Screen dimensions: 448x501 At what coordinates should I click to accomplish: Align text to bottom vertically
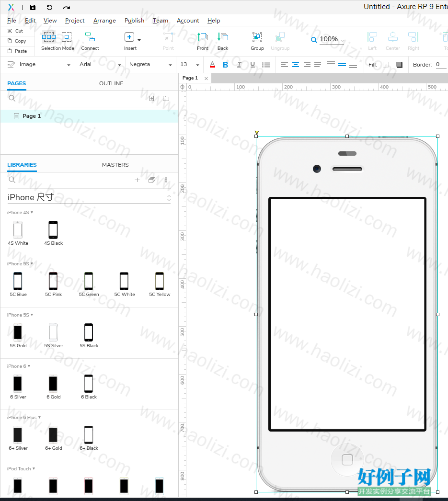353,67
